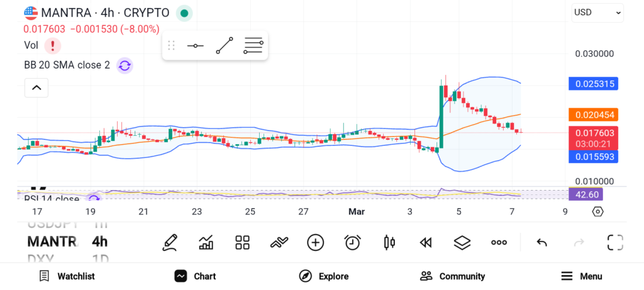Click the 42.60 RSI value label
Screen dimensions: 644x290
[x=586, y=194]
